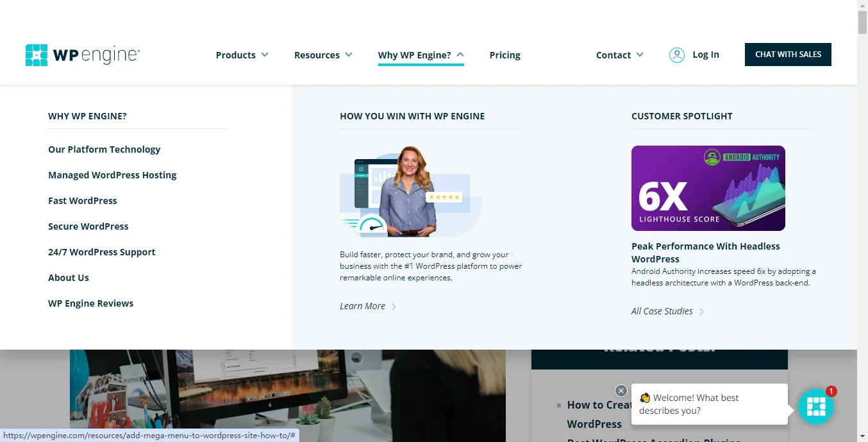Image resolution: width=868 pixels, height=442 pixels.
Task: Click the CUSTOMER SPOTLIGHT heading
Action: click(682, 116)
